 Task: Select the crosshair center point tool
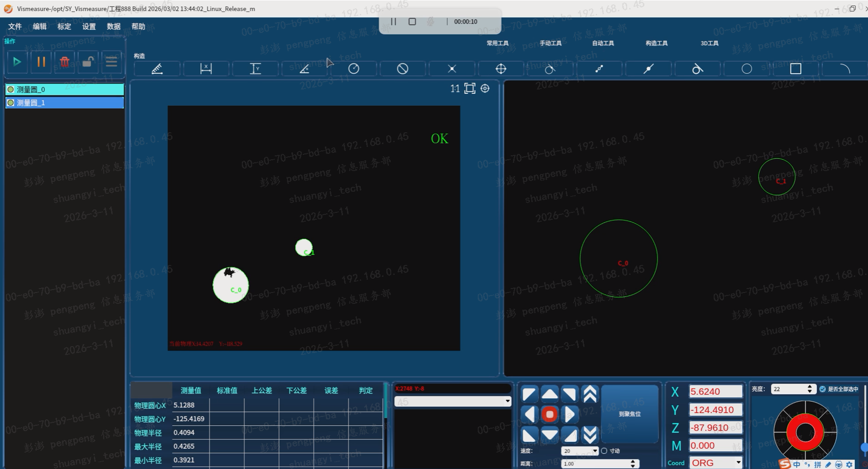(501, 69)
